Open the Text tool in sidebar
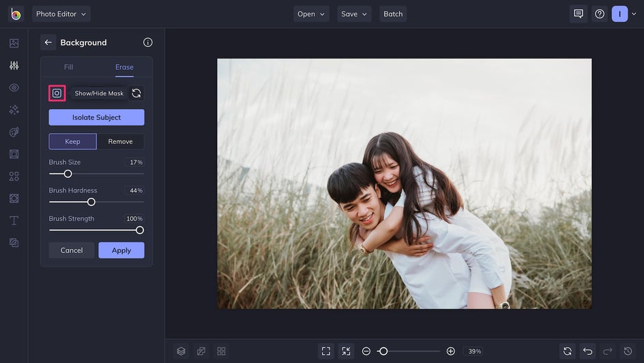The image size is (644, 363). [x=14, y=220]
